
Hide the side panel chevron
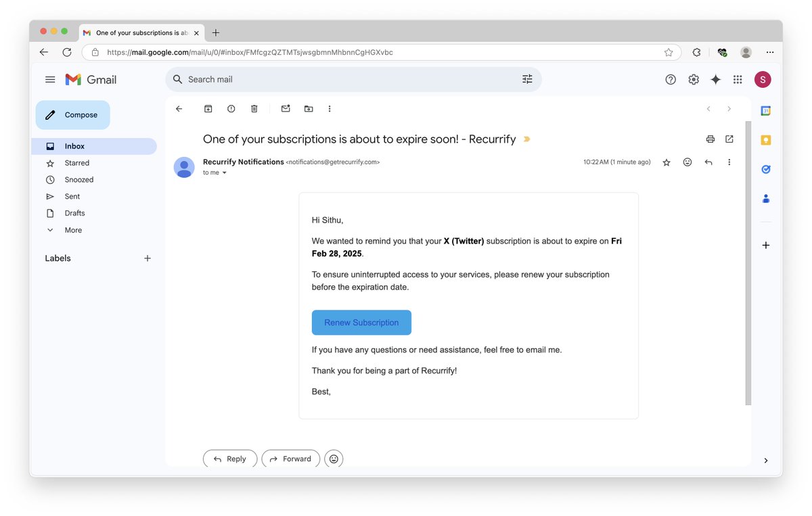[766, 461]
